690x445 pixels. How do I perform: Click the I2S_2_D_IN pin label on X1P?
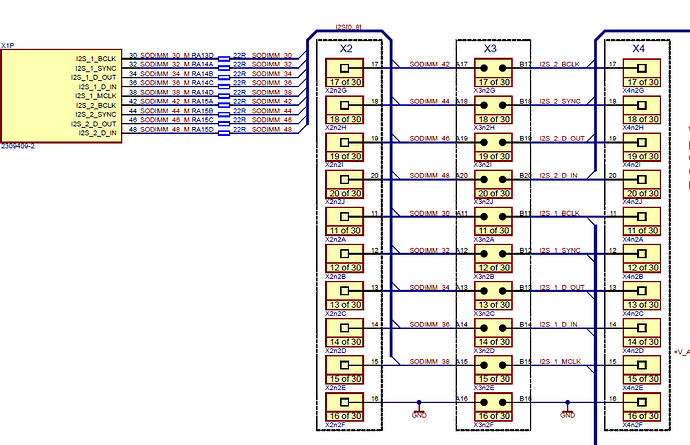click(x=97, y=132)
